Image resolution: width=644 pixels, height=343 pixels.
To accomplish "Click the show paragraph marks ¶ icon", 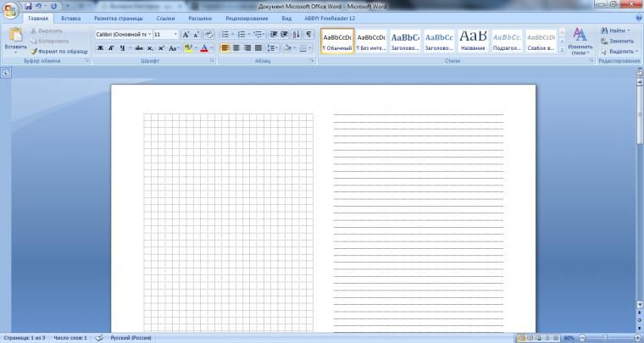I will pyautogui.click(x=308, y=34).
